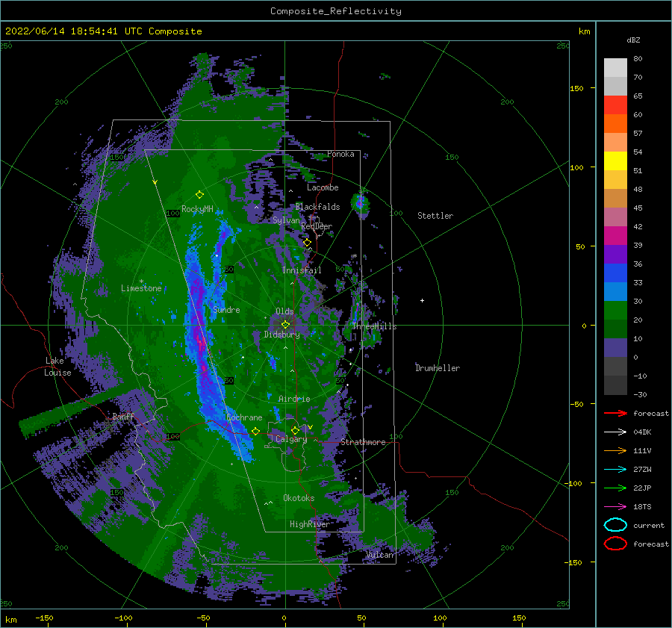Click the blue swatch between 36 and 33 dBZ
Image resolution: width=672 pixels, height=628 pixels.
[x=615, y=273]
